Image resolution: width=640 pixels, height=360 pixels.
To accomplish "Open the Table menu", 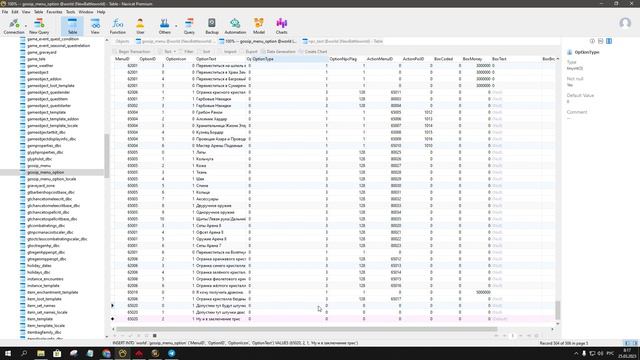I will 38,12.
